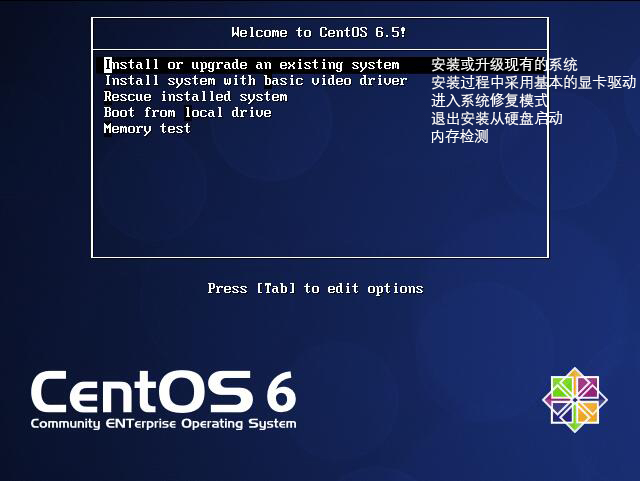640x481 pixels.
Task: Select 'Rescue installed system' entry
Action: tap(196, 97)
